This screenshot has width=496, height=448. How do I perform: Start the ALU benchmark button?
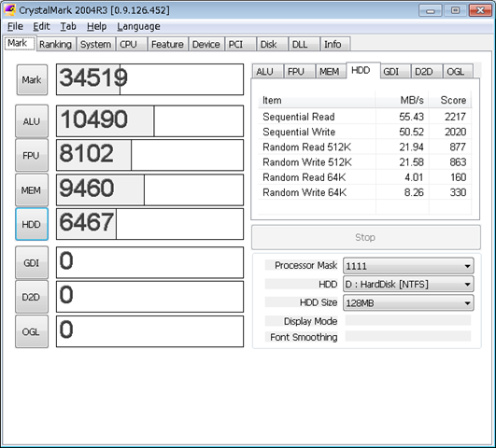32,121
